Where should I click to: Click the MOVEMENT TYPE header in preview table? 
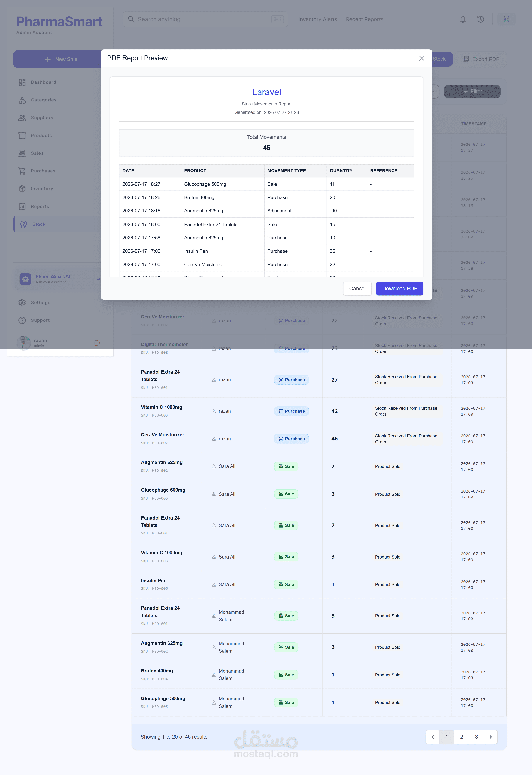286,170
